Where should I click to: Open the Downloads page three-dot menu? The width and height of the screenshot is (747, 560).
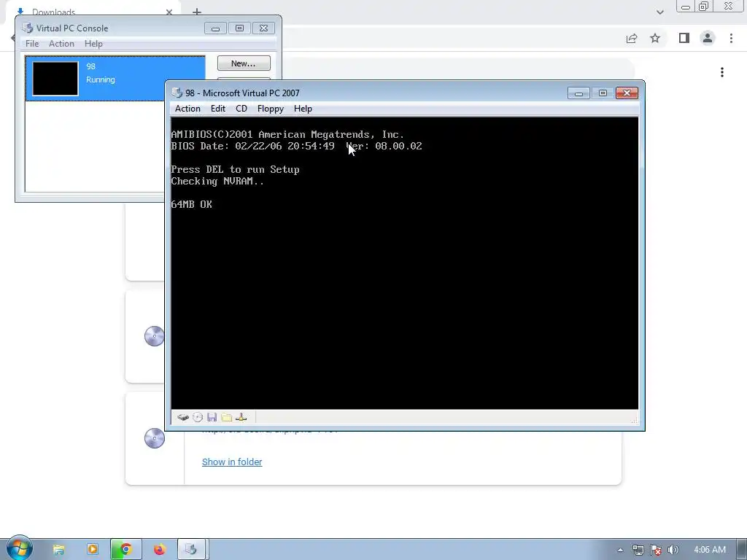[x=722, y=72]
